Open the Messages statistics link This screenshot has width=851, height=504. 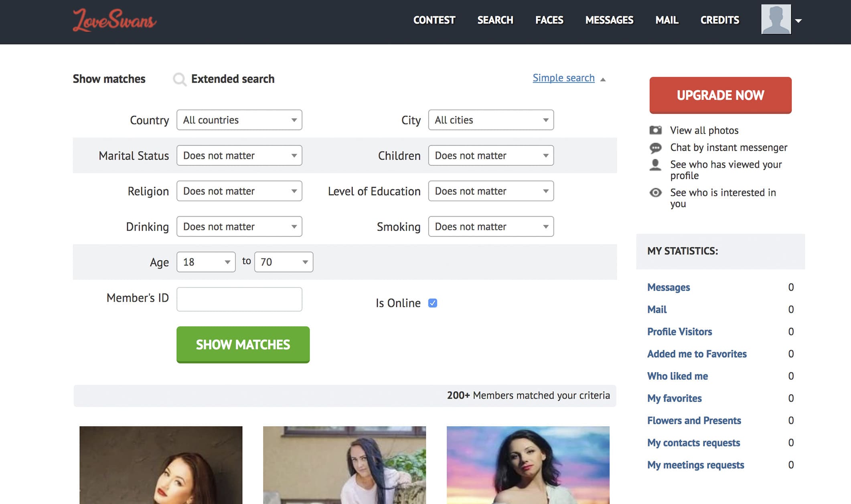tap(669, 287)
